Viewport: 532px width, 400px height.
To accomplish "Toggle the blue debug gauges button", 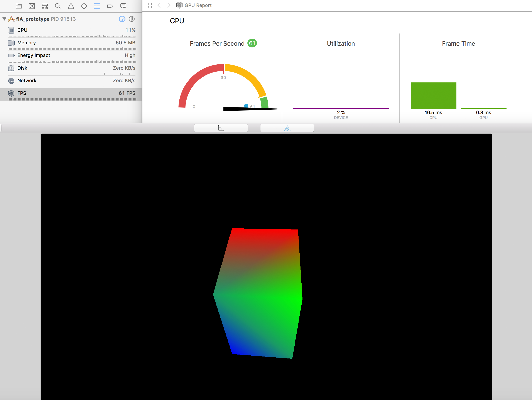I will (x=122, y=19).
